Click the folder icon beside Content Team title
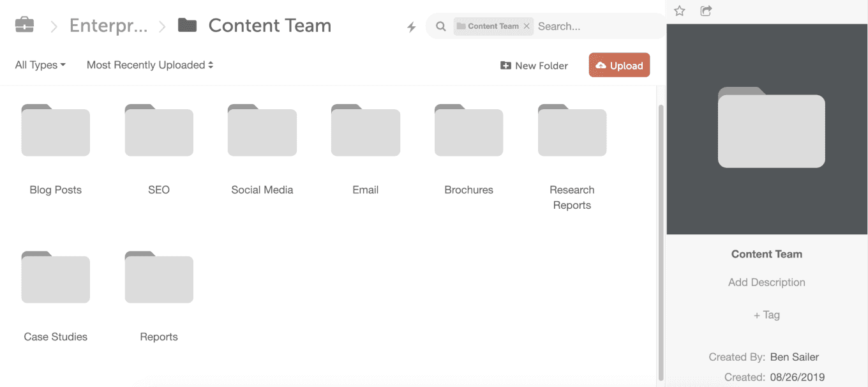Image resolution: width=868 pixels, height=387 pixels. [x=187, y=25]
